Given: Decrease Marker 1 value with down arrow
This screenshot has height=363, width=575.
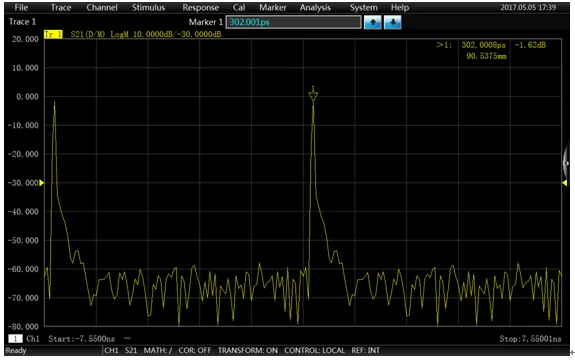Looking at the screenshot, I should 393,22.
